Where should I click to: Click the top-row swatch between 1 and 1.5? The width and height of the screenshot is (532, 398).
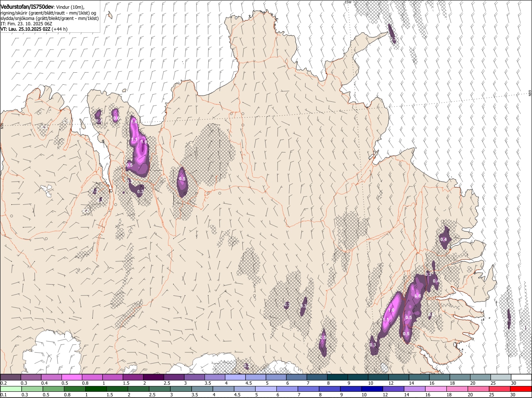pyautogui.click(x=112, y=377)
